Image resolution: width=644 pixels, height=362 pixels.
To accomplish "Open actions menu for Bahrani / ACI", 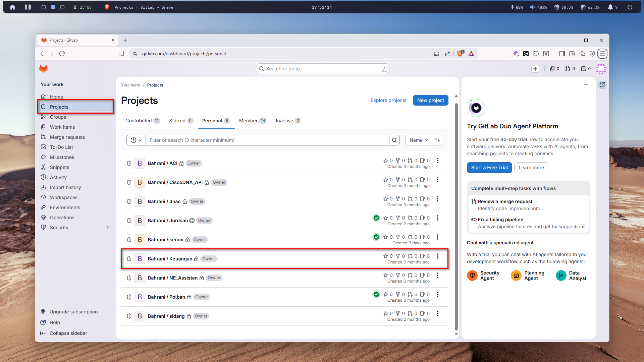I will click(x=438, y=161).
